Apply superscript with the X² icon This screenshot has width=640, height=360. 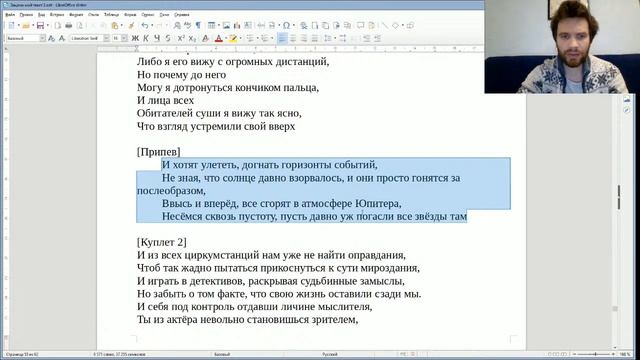181,38
